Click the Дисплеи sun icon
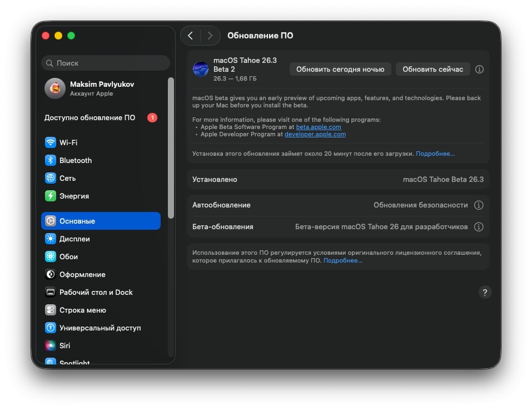Screen dimensions: 532x410 (51, 239)
